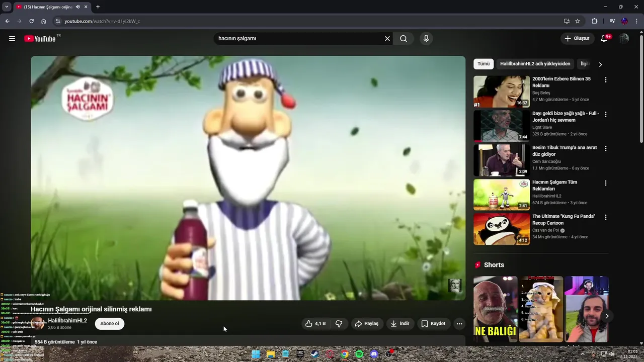The image size is (644, 362).
Task: Open the Chrome profile avatar
Action: [x=624, y=21]
